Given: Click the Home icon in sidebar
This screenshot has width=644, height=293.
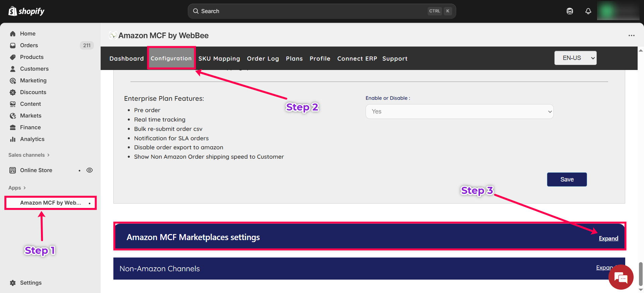Looking at the screenshot, I should pos(13,33).
